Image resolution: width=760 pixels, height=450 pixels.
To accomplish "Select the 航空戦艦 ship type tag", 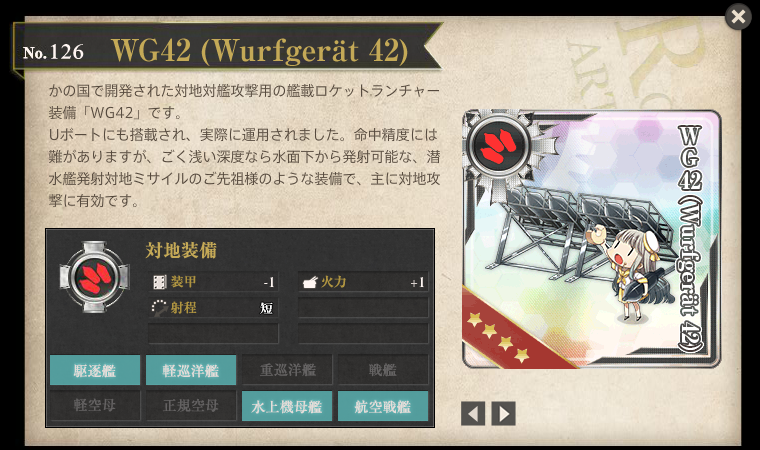I will [383, 406].
